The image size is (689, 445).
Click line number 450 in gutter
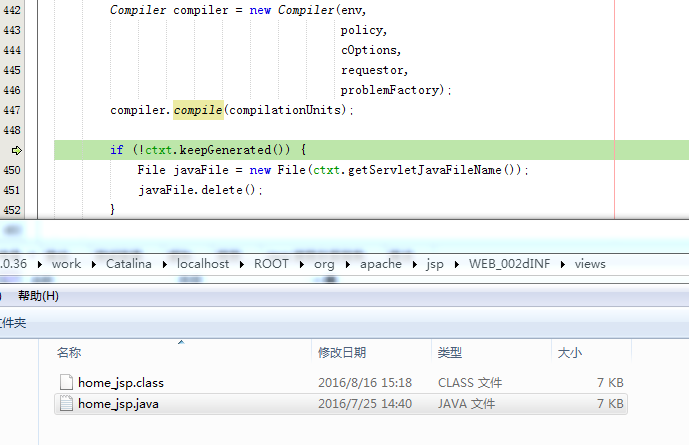coord(12,170)
